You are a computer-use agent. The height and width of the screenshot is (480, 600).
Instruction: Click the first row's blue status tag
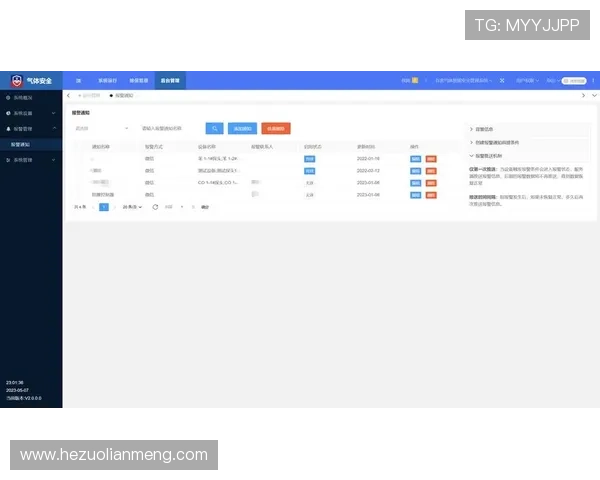point(310,159)
